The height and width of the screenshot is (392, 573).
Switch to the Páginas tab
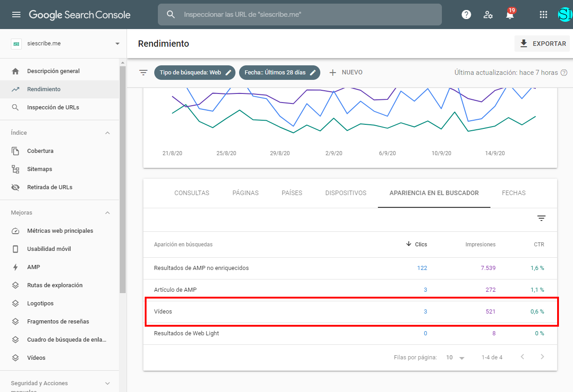click(245, 193)
